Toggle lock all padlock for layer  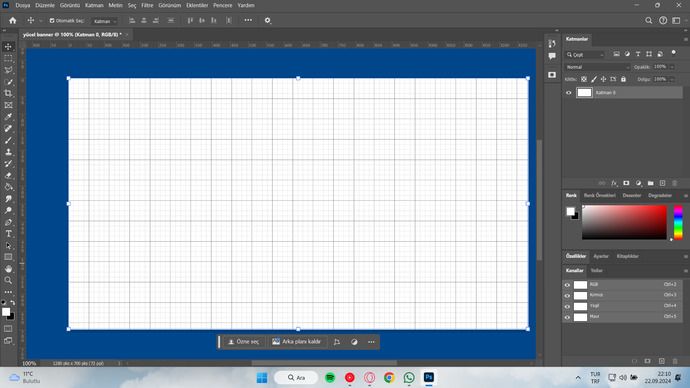pos(624,79)
